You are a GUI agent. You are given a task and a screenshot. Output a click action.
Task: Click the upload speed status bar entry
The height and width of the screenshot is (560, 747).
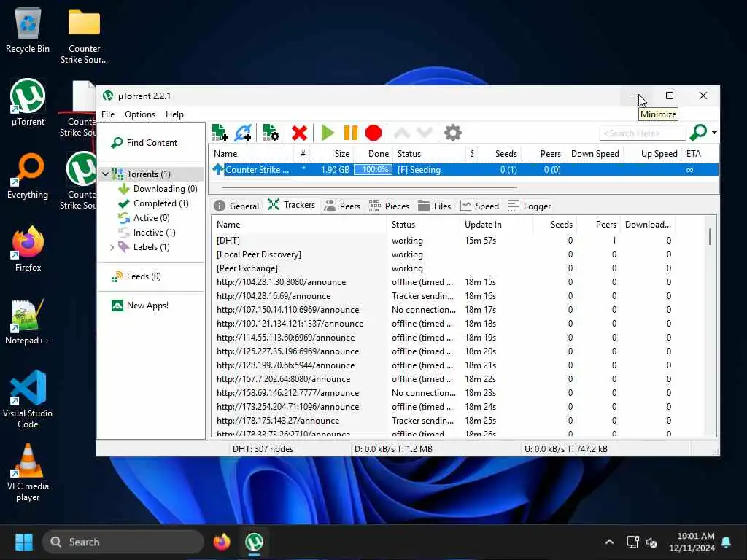pyautogui.click(x=565, y=449)
